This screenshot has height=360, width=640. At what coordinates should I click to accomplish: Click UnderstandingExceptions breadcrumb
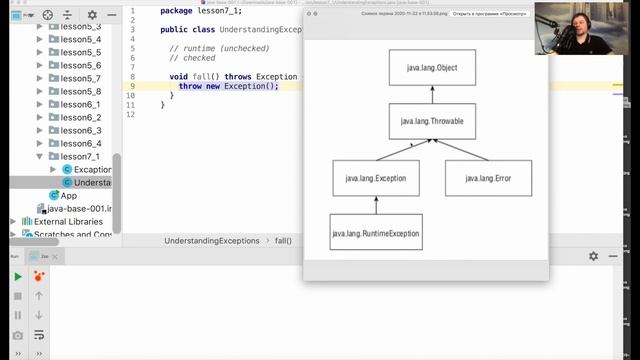[x=212, y=241]
